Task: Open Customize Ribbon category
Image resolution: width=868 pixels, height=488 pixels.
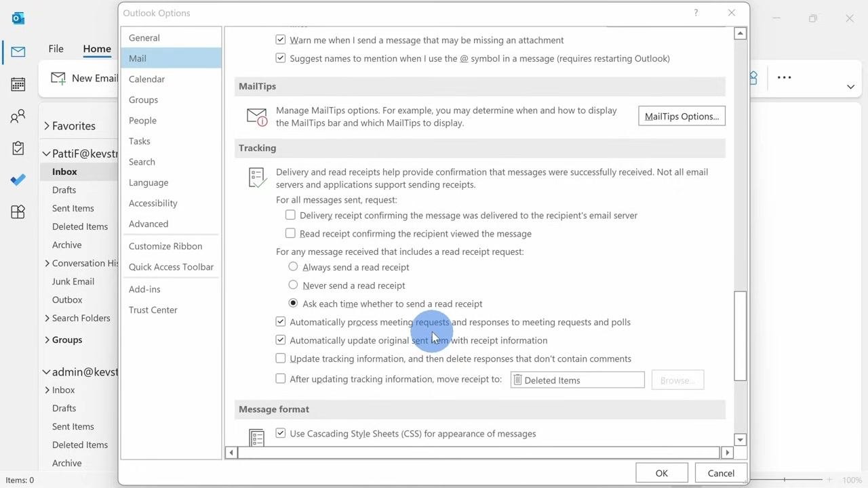Action: point(171,246)
